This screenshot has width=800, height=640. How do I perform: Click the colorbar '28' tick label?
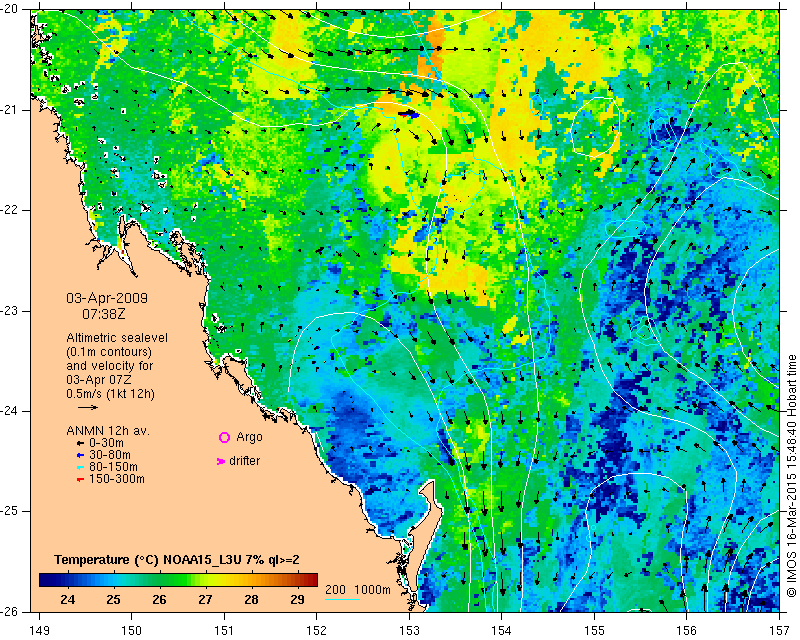pyautogui.click(x=251, y=600)
